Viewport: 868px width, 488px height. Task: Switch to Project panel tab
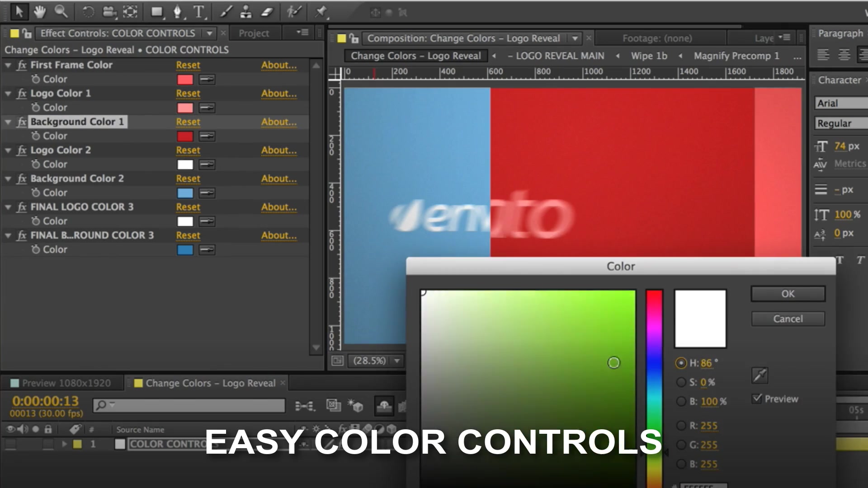click(252, 33)
